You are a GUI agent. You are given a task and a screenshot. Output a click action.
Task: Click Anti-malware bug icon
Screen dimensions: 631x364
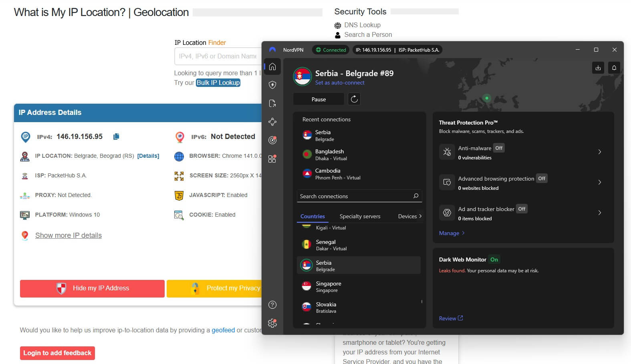[447, 152]
